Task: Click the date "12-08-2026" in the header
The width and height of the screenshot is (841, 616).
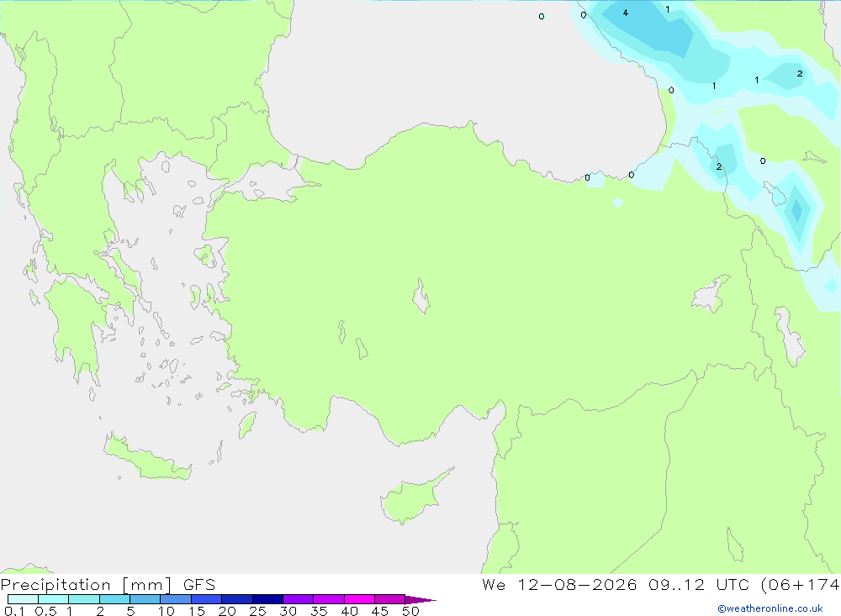Action: pyautogui.click(x=577, y=584)
